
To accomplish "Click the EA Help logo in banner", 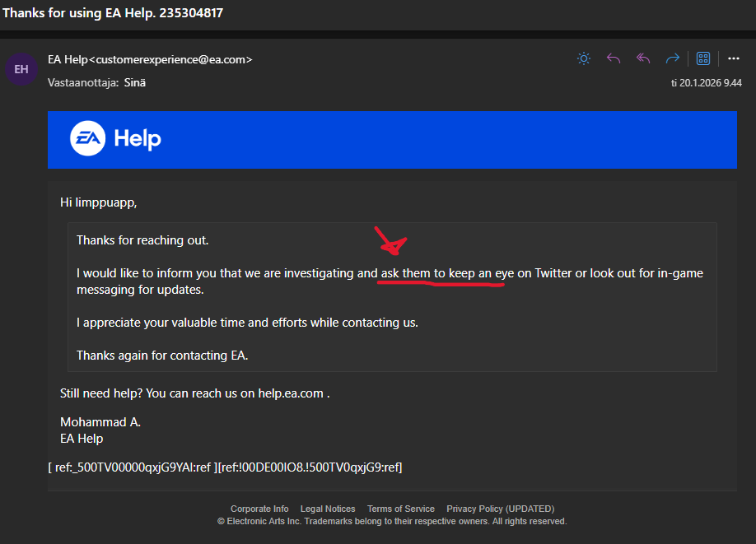I will pyautogui.click(x=115, y=139).
